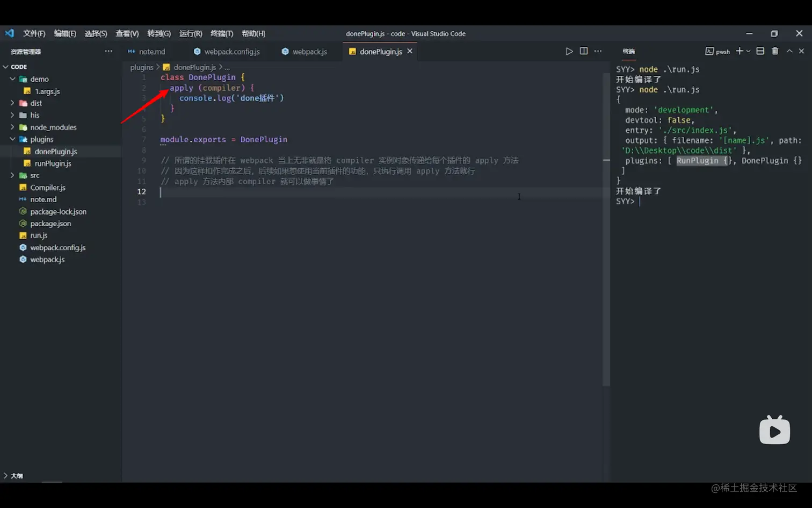Viewport: 812px width, 508px height.
Task: Maximize the terminal panel size
Action: click(789, 51)
